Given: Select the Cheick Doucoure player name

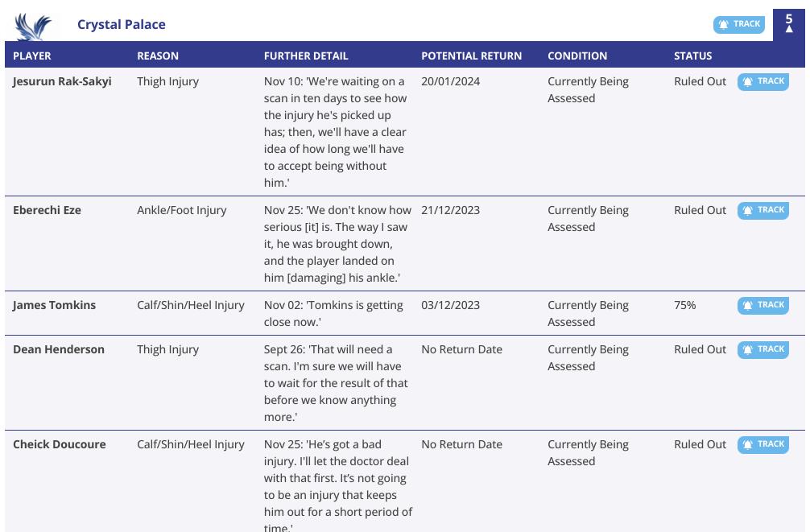Looking at the screenshot, I should tap(60, 445).
